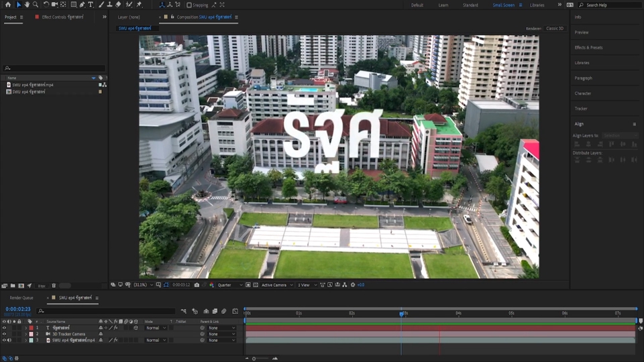The height and width of the screenshot is (362, 644).
Task: Open the parent None dropdown for 3D Tracker Camera
Action: tap(222, 334)
